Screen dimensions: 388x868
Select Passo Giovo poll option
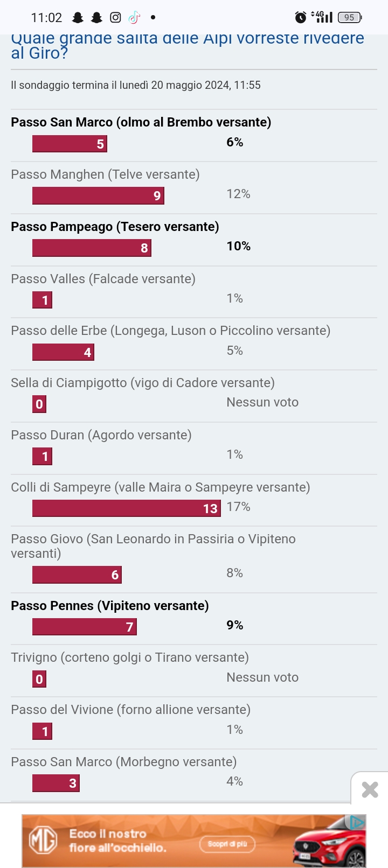coord(153,546)
